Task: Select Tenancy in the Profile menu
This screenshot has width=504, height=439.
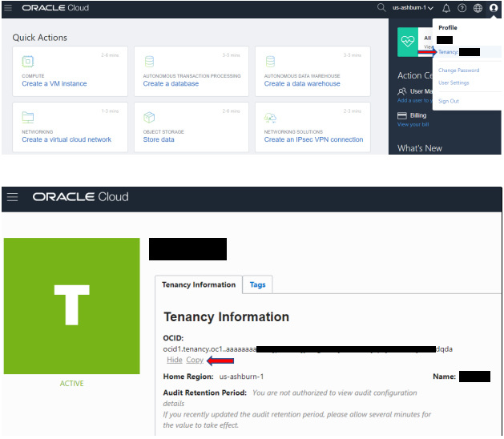Action: [x=447, y=51]
